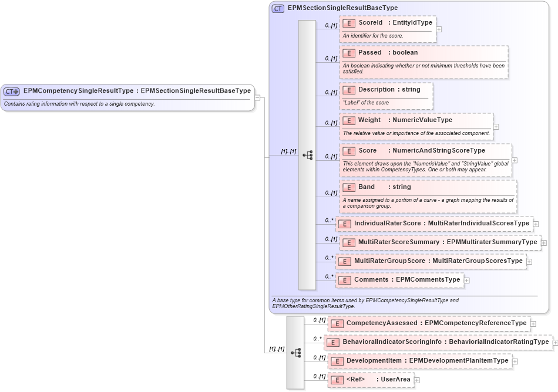Screen dimensions: 558x392
Task: Click the lower sequence compositor icon
Action: [297, 353]
